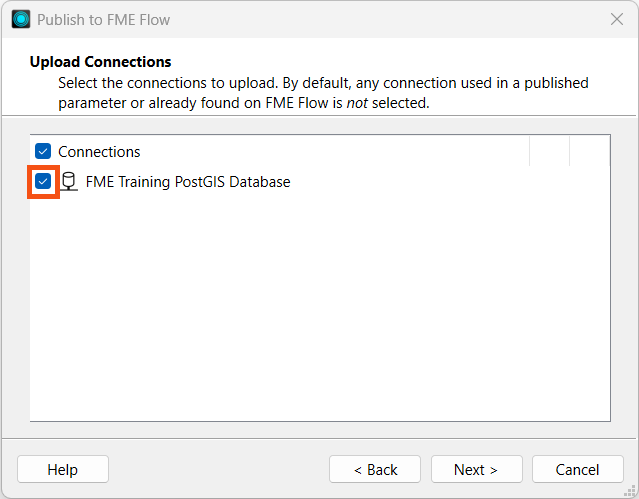Cancel the publish wizard
This screenshot has height=499, width=639.
point(578,469)
